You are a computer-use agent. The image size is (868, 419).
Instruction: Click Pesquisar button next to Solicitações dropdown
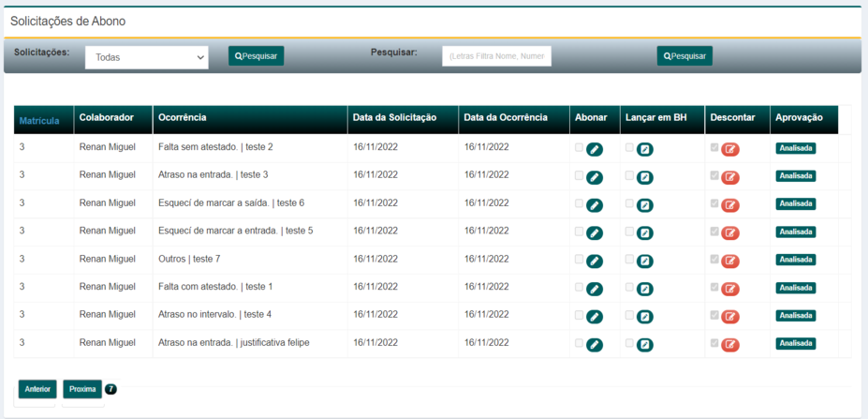pos(256,56)
